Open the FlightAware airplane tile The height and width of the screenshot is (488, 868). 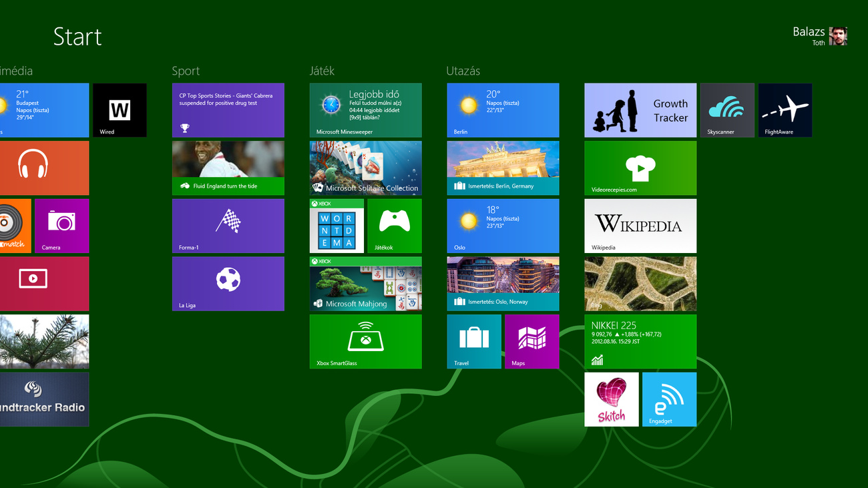pyautogui.click(x=785, y=110)
